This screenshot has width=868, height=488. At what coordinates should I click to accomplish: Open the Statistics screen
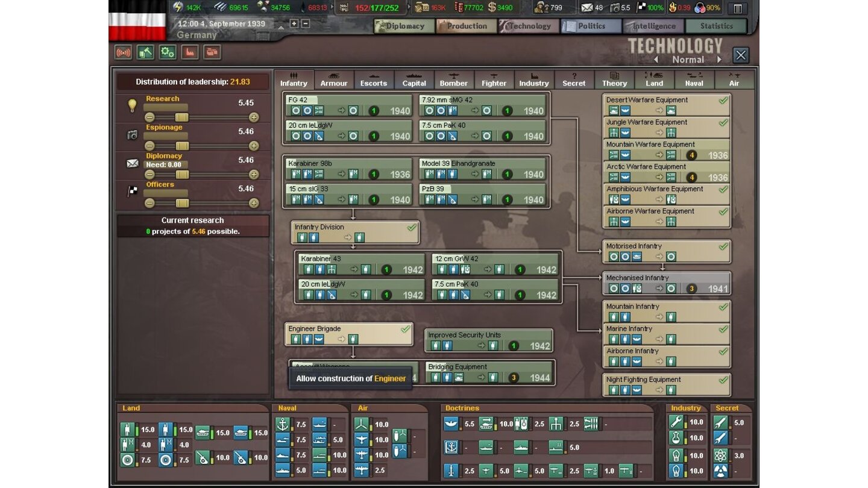coord(716,26)
